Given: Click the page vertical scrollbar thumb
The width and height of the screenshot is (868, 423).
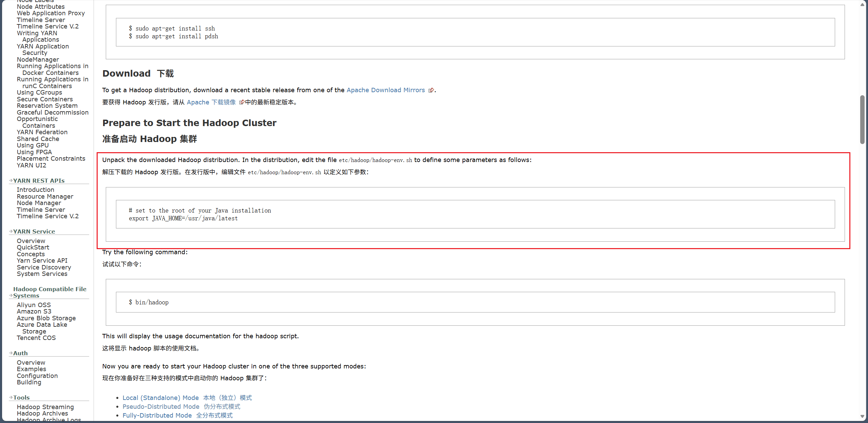Looking at the screenshot, I should pos(862,120).
